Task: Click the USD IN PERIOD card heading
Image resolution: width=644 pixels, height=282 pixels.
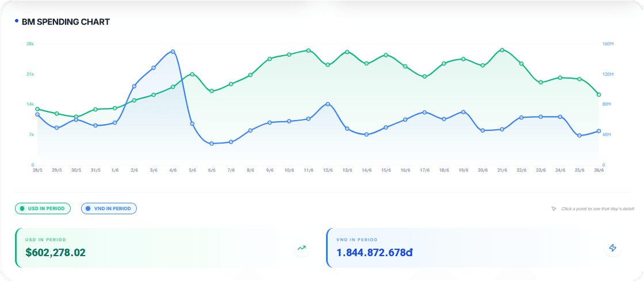Action: point(45,239)
